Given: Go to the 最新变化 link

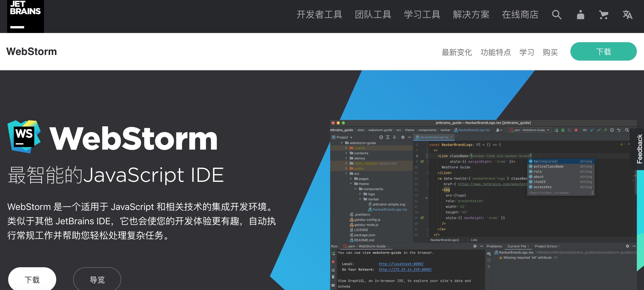Looking at the screenshot, I should [457, 52].
